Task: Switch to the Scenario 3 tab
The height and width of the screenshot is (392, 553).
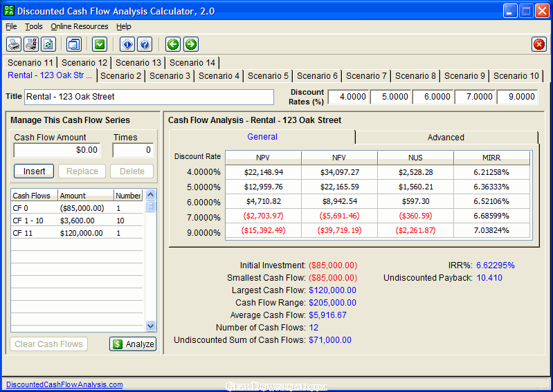Action: tap(170, 76)
